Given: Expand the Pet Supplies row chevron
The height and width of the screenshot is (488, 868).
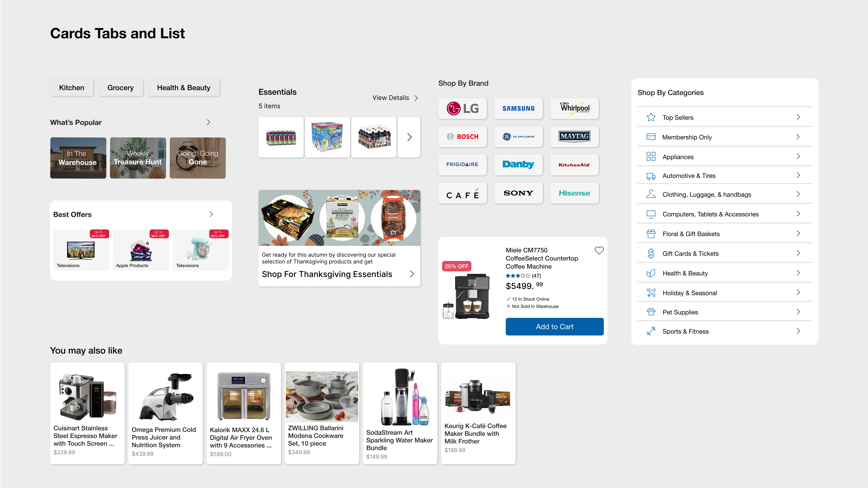Looking at the screenshot, I should (798, 312).
